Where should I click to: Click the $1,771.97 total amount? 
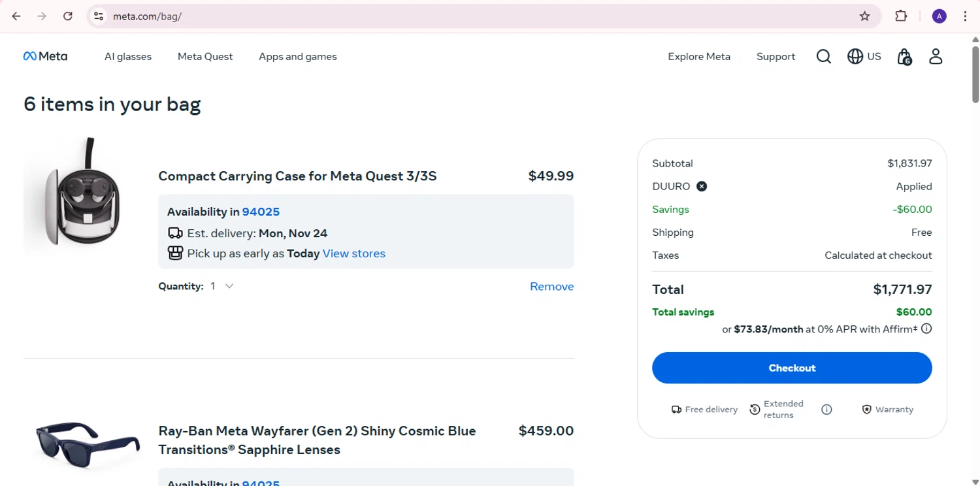click(x=902, y=289)
